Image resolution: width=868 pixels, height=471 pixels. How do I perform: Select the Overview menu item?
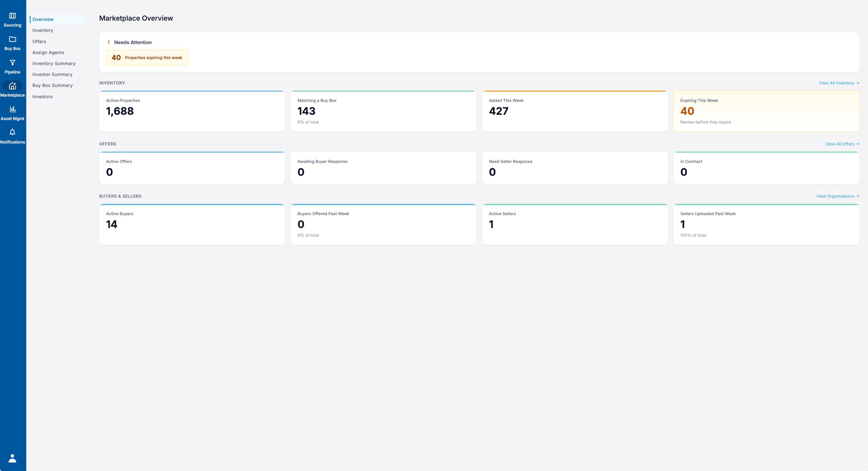point(57,20)
